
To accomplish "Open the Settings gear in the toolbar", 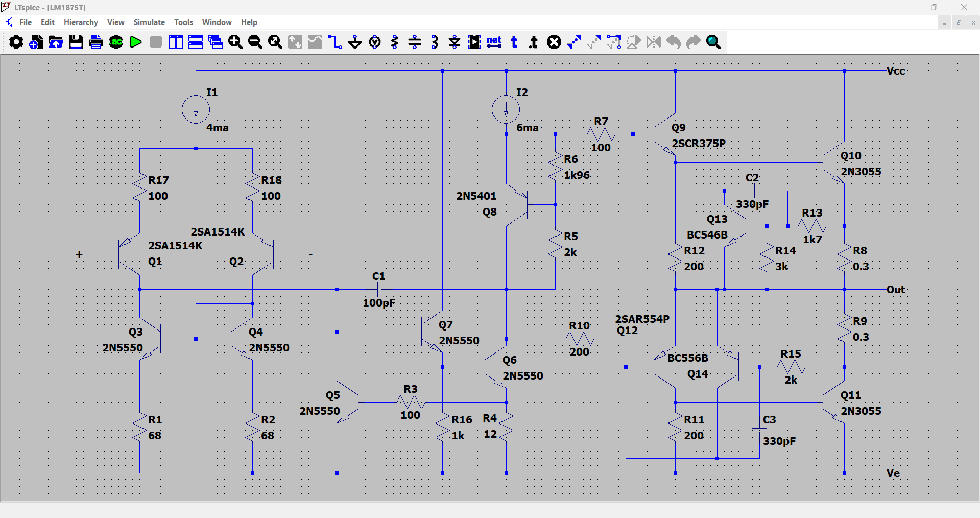I will (x=16, y=42).
